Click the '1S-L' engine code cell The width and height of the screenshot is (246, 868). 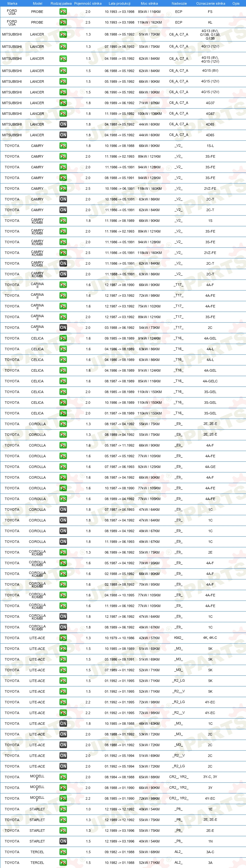click(x=210, y=146)
